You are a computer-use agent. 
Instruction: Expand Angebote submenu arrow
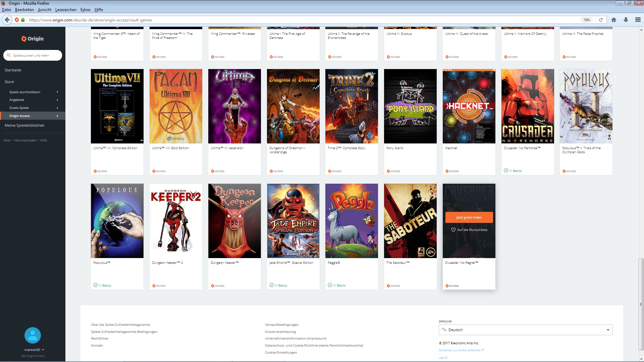(57, 100)
